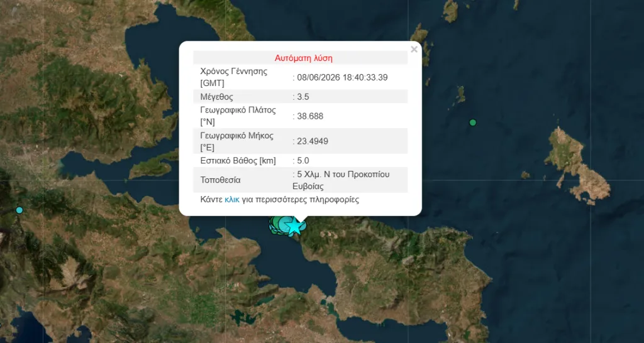Select the cyan star epicenter marker
Image resolution: width=644 pixels, height=343 pixels.
point(294,227)
